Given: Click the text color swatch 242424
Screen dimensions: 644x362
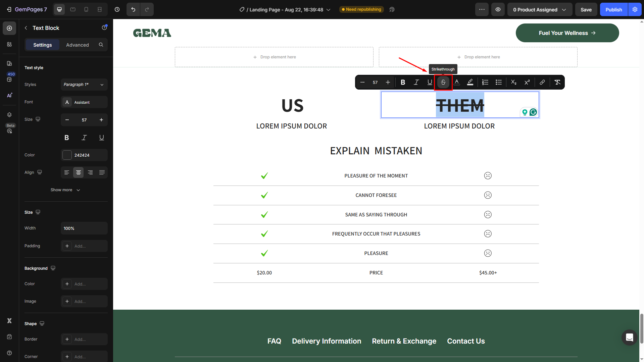Looking at the screenshot, I should pos(67,155).
